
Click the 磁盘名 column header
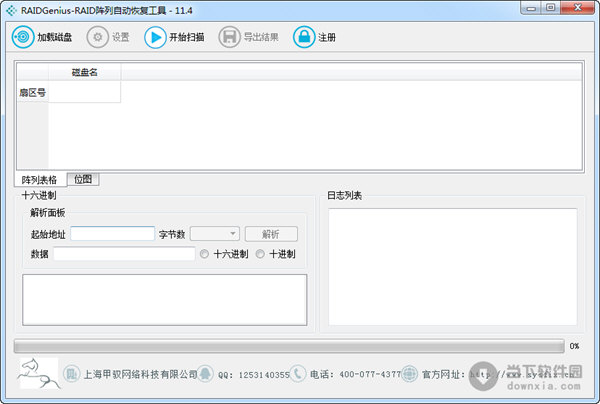point(85,72)
